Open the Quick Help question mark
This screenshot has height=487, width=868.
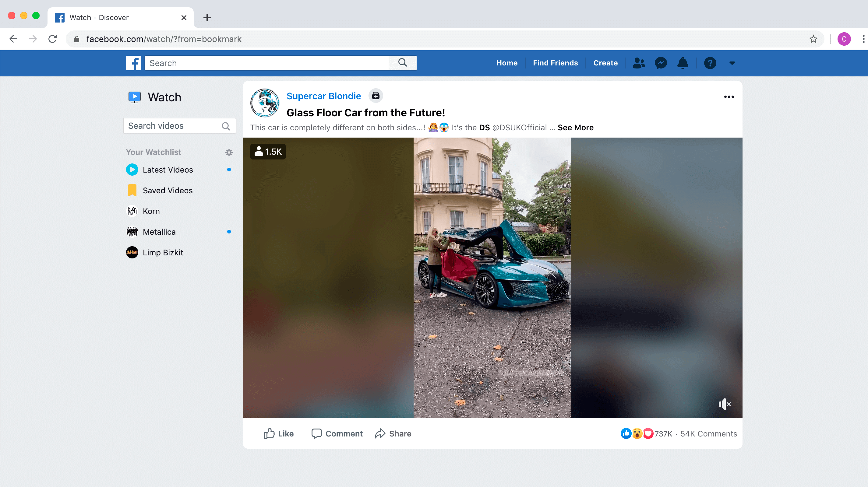coord(710,63)
